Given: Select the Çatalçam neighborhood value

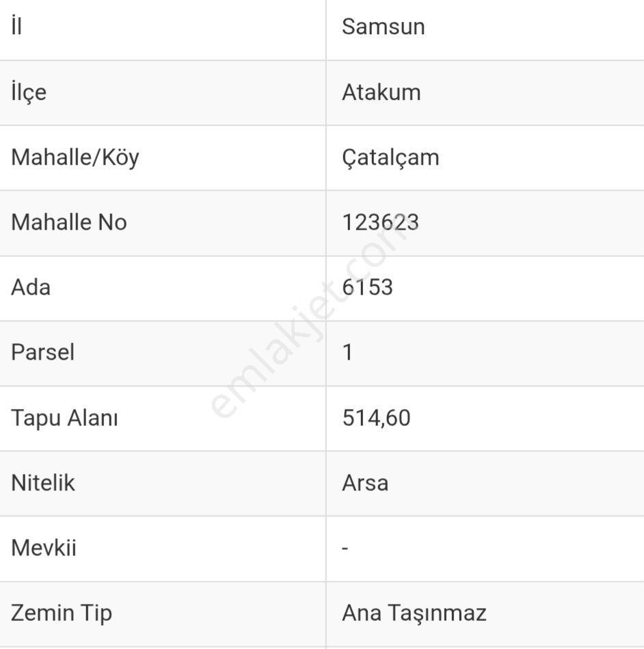Looking at the screenshot, I should point(390,158).
